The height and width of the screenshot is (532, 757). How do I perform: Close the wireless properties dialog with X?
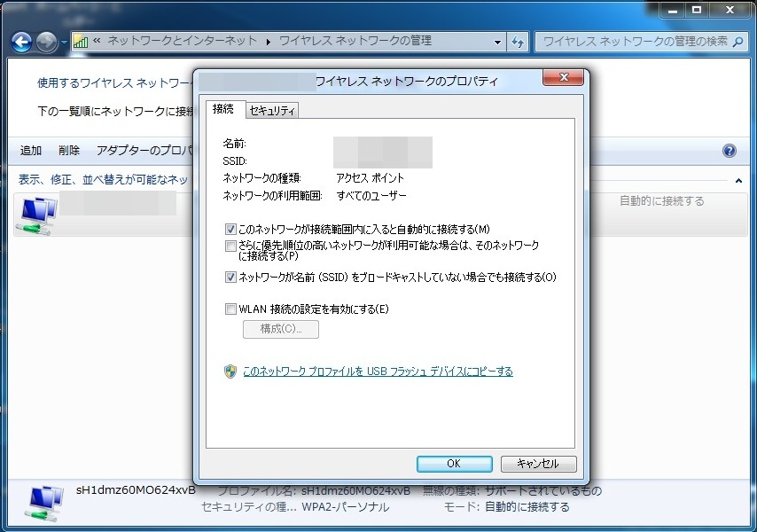click(x=563, y=78)
